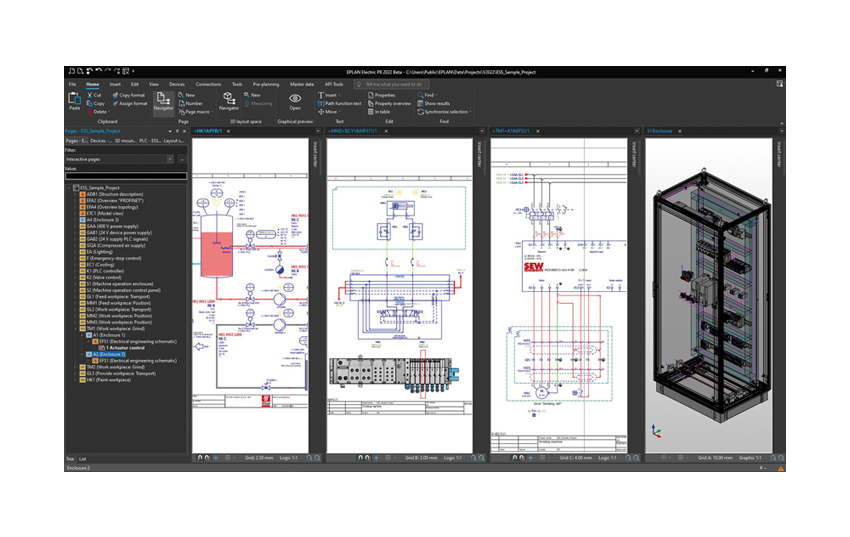Open the Interactive pages filter dropdown

pos(170,159)
